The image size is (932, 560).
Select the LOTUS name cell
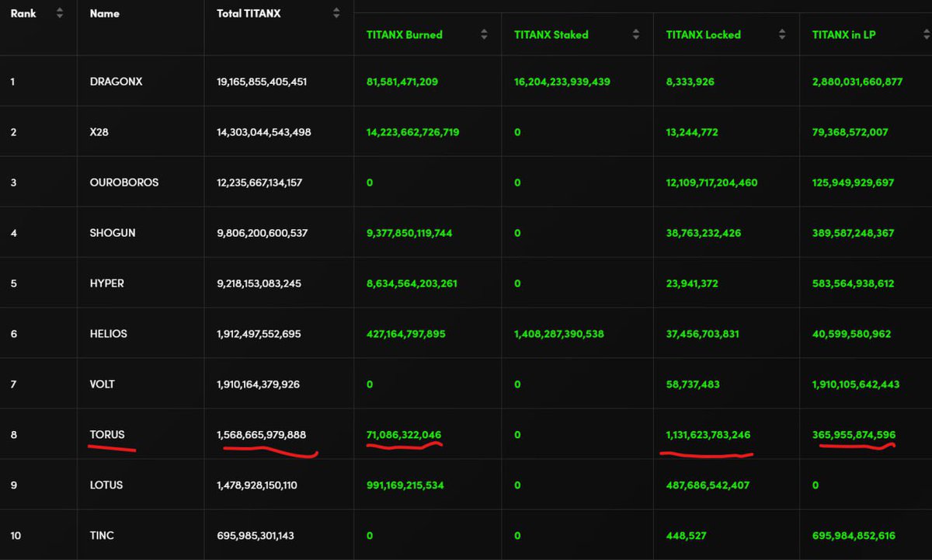click(x=106, y=485)
